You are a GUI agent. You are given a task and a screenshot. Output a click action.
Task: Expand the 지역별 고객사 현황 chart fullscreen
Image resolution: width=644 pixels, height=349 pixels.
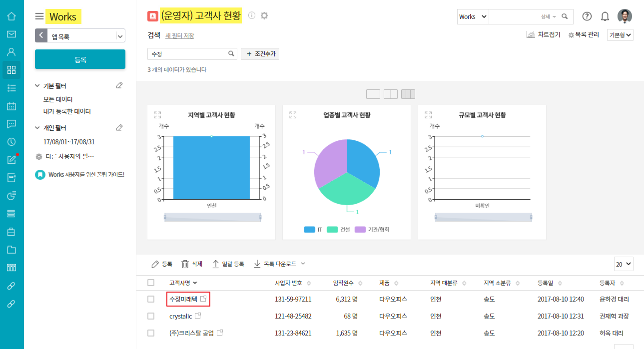[157, 115]
